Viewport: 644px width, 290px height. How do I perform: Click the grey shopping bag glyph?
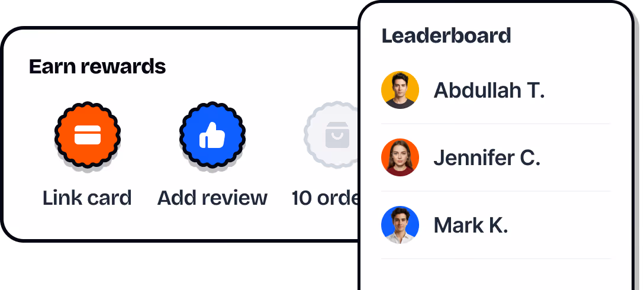coord(337,135)
